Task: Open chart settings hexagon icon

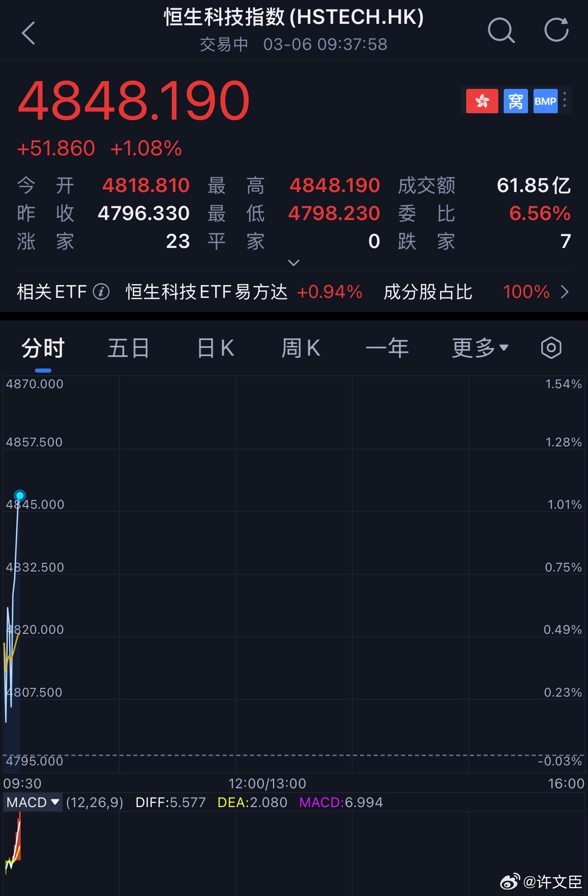Action: [551, 348]
